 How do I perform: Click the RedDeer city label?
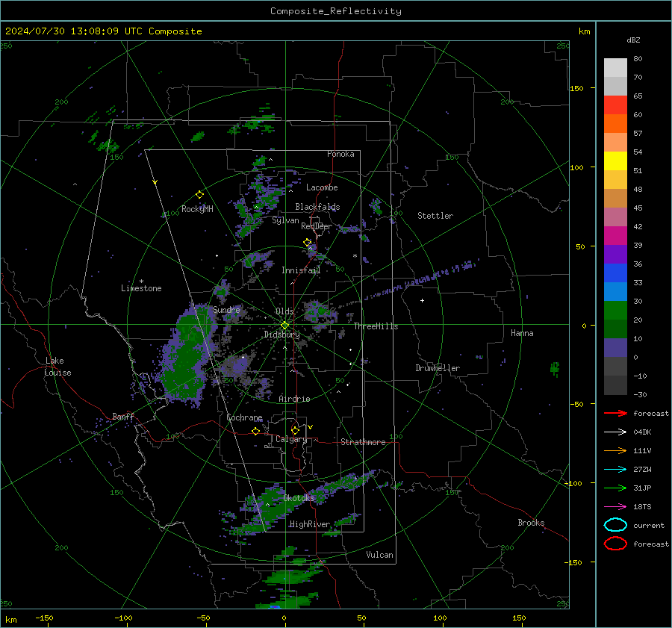tap(317, 226)
